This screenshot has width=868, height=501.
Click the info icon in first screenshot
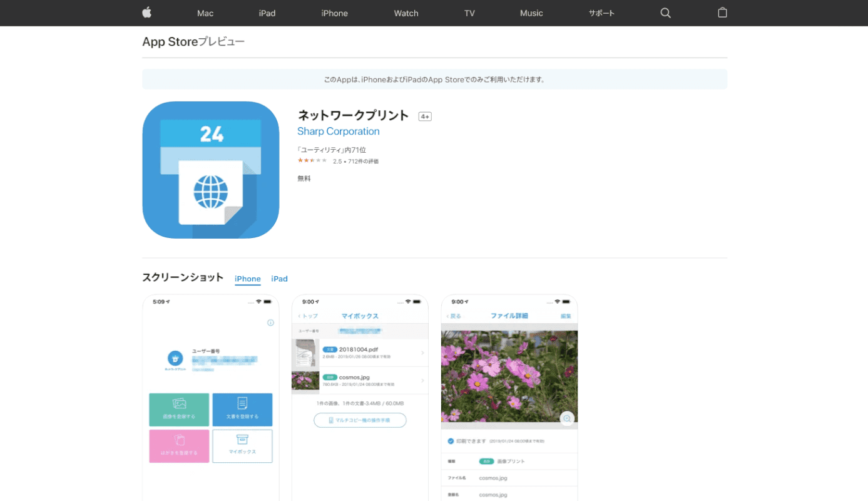pyautogui.click(x=270, y=323)
